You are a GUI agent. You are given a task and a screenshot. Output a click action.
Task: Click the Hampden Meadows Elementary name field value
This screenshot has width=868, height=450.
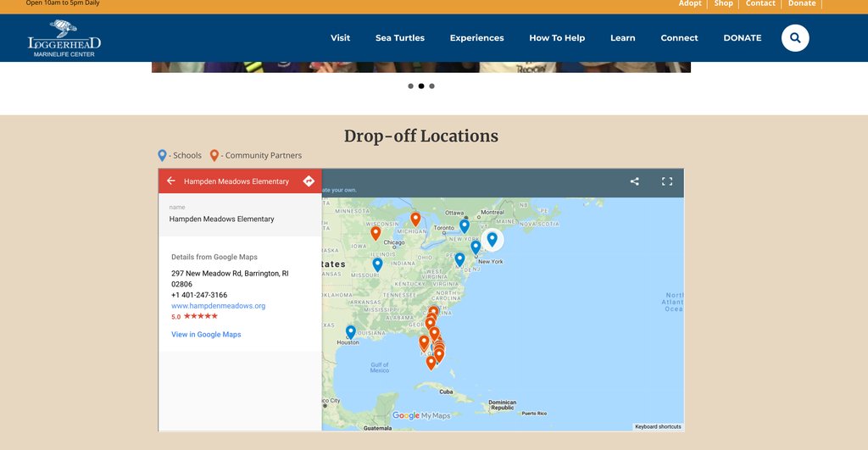[221, 219]
